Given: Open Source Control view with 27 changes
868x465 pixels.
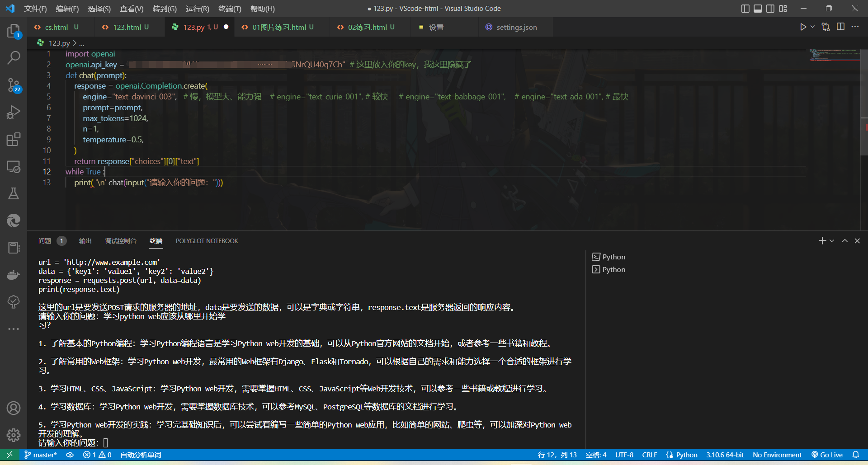Looking at the screenshot, I should 14,85.
